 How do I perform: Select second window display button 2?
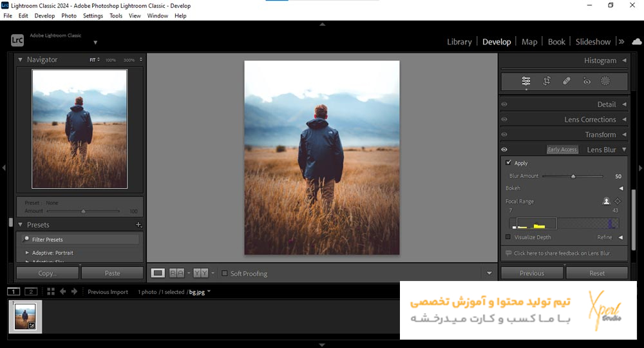coord(31,291)
